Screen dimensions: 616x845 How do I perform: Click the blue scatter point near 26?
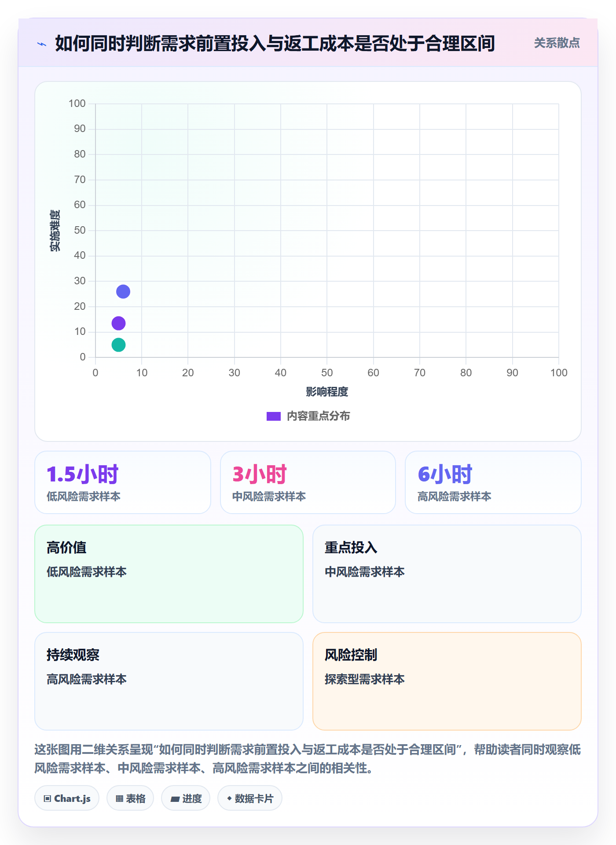click(x=123, y=291)
